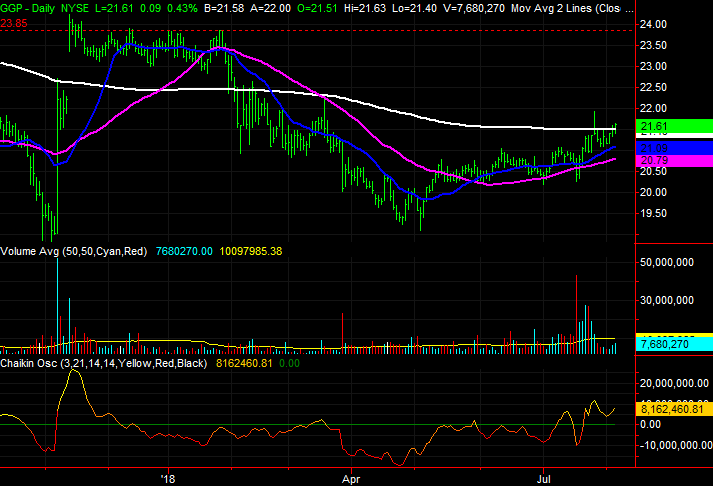
Task: Click the bid value B=21.58
Action: (x=224, y=8)
